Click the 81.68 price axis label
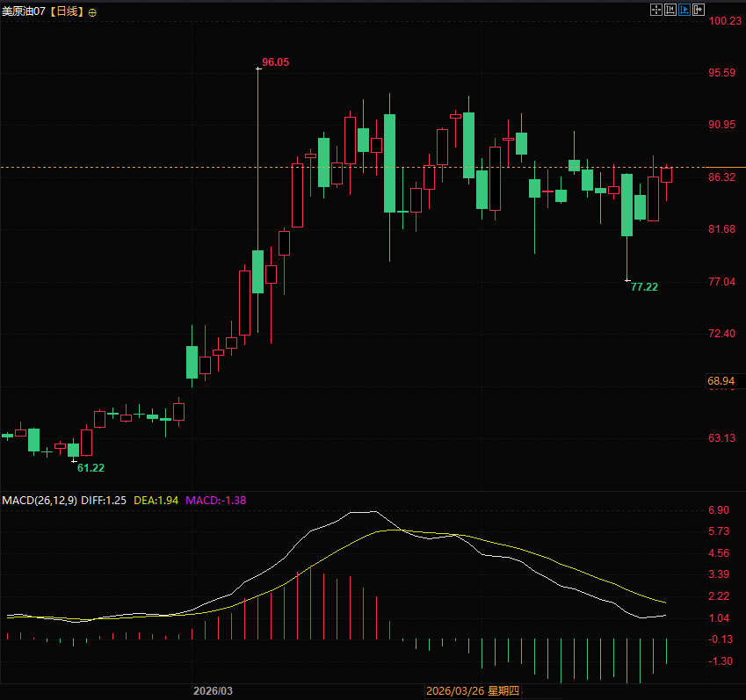The height and width of the screenshot is (700, 746). coord(721,229)
